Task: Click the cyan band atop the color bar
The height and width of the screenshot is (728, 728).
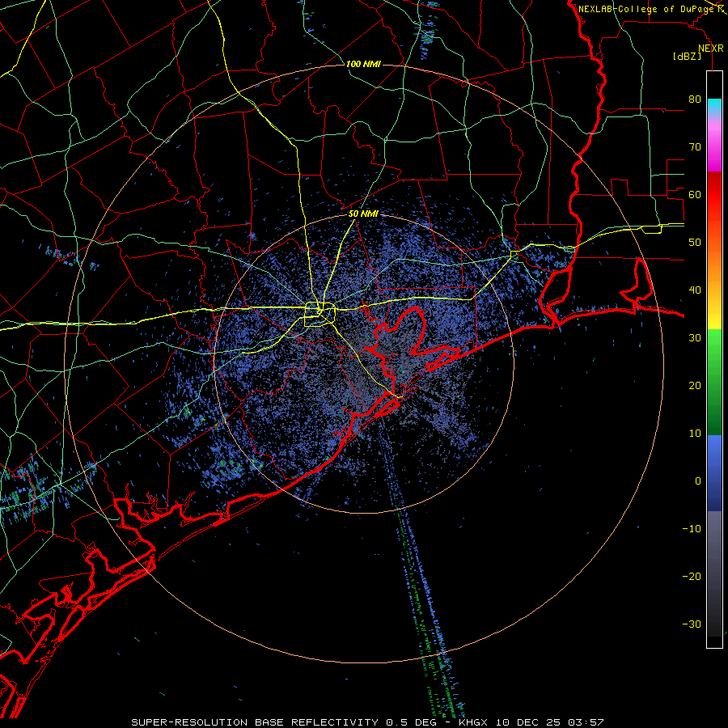Action: coord(714,106)
